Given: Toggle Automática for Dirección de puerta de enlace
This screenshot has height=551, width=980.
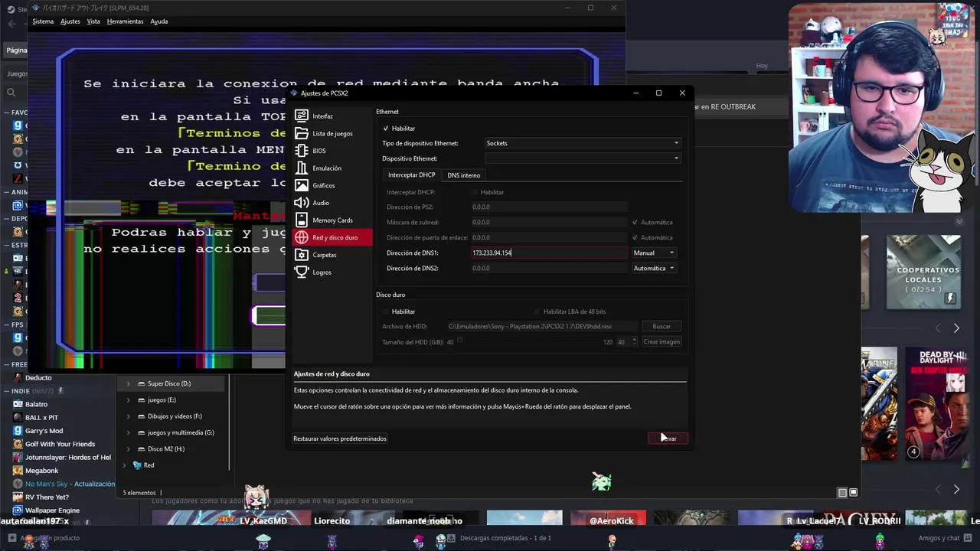Looking at the screenshot, I should (x=635, y=238).
